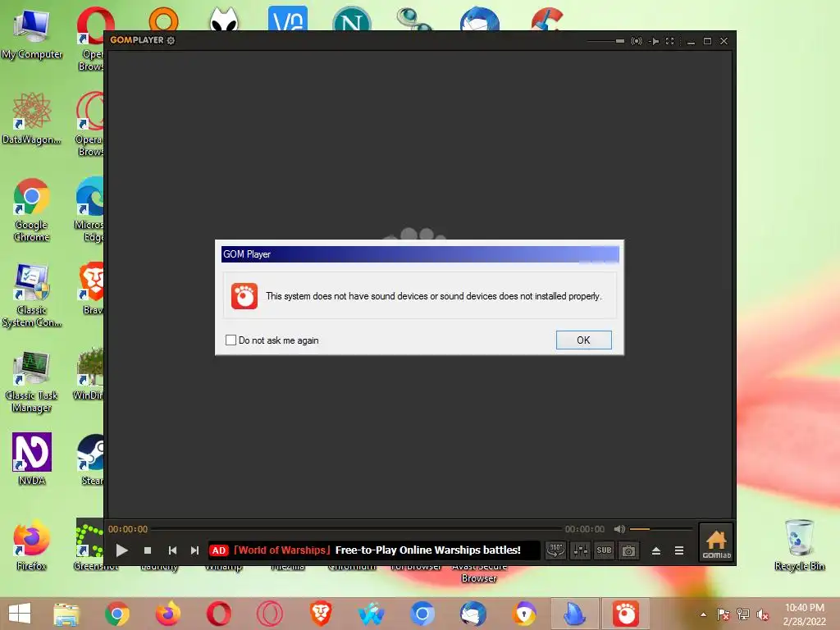
Task: Open the playlist menu icon
Action: click(678, 550)
